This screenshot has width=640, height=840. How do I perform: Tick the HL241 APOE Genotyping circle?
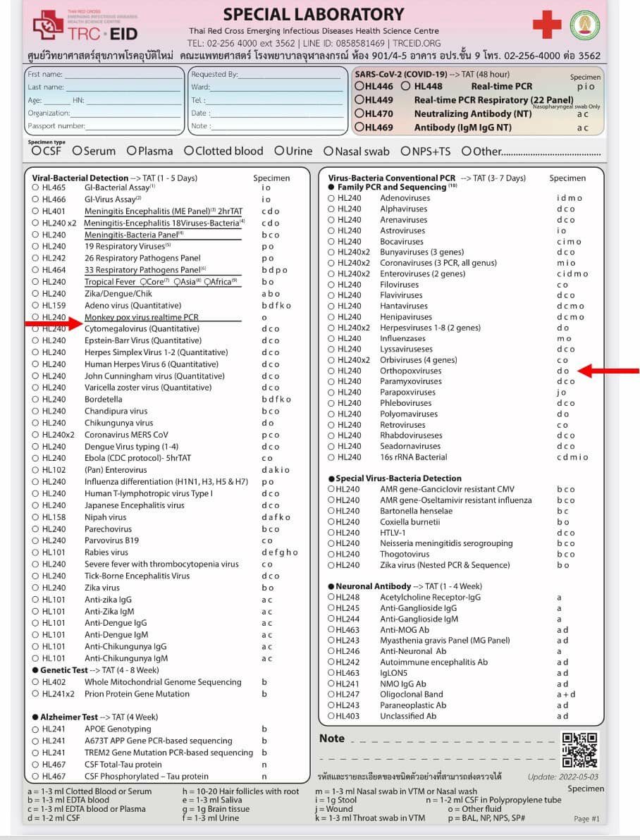[x=35, y=729]
